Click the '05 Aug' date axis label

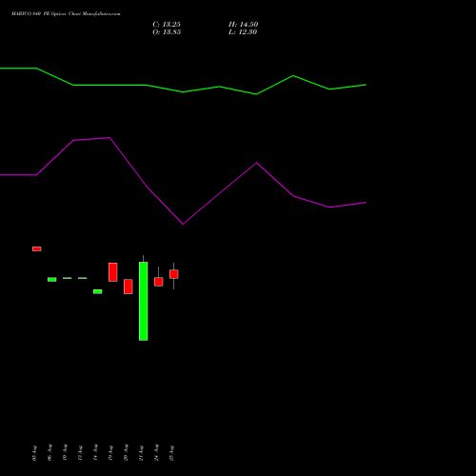click(34, 453)
